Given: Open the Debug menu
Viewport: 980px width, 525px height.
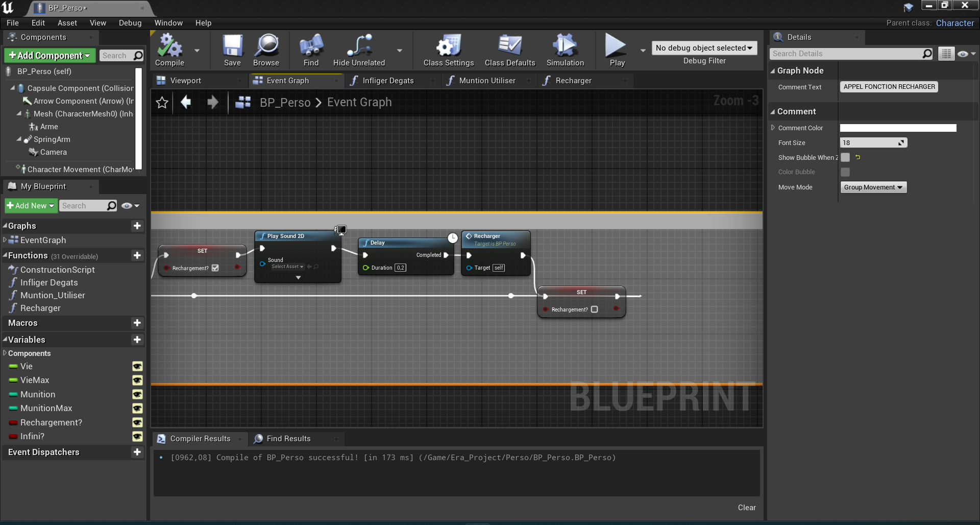Looking at the screenshot, I should (130, 23).
